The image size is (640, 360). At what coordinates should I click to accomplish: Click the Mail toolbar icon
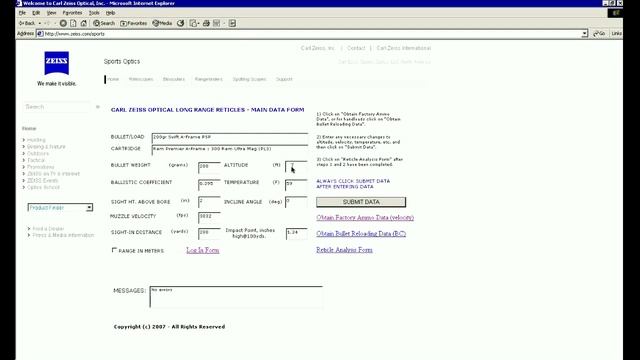coord(194,23)
